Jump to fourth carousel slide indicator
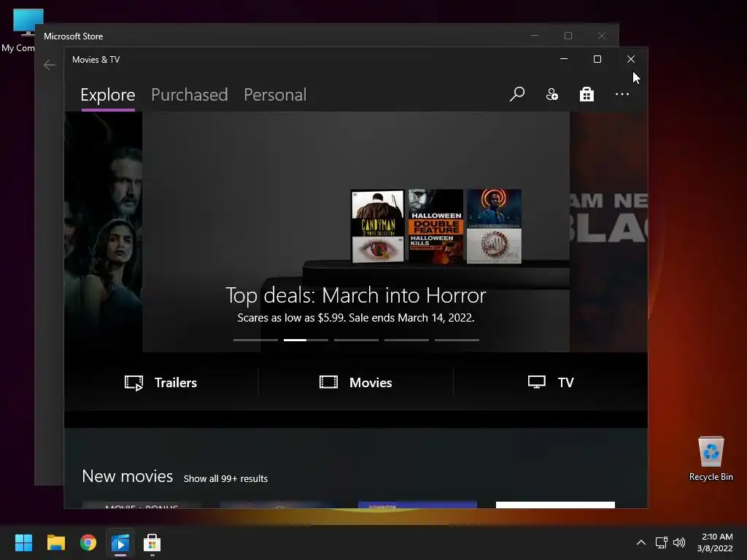 pos(406,340)
